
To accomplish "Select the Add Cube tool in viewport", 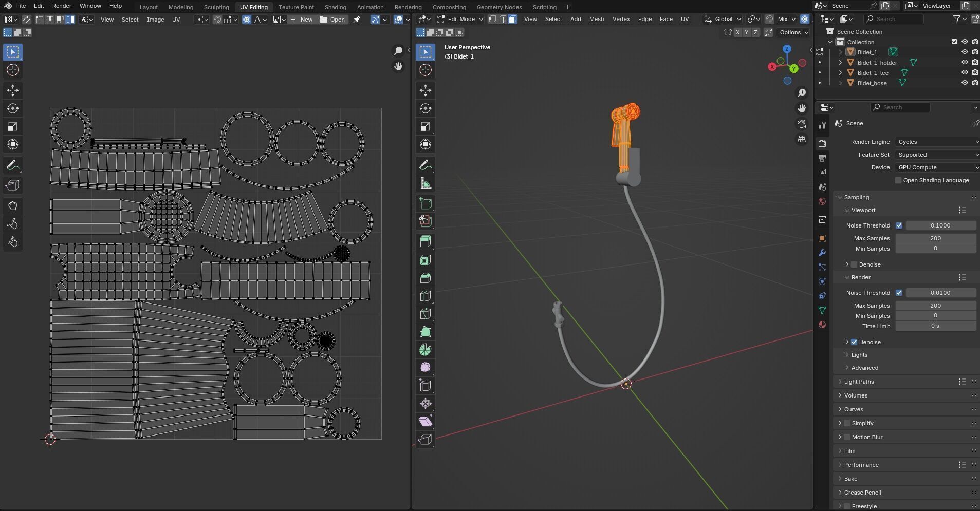I will 426,203.
